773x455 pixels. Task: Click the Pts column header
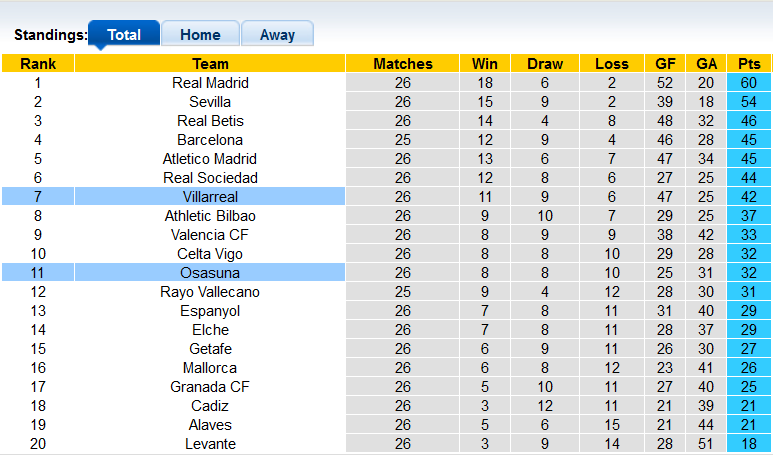pyautogui.click(x=749, y=64)
